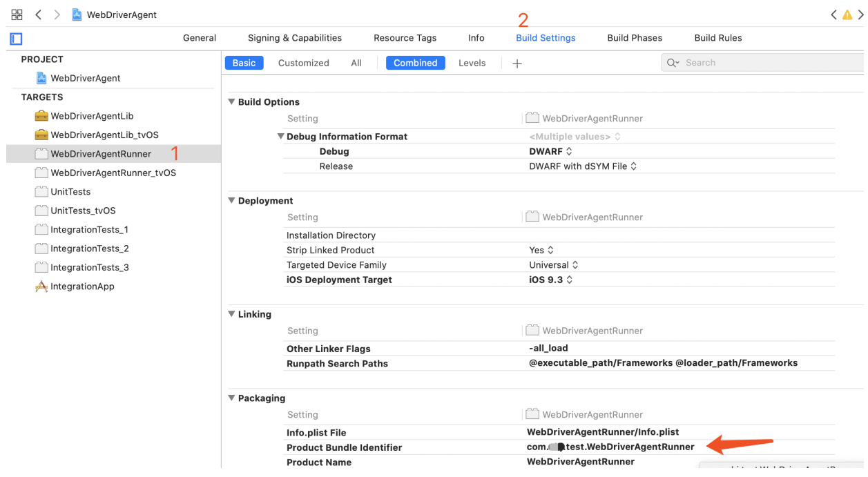Open the Info tab
The height and width of the screenshot is (477, 868).
coord(476,38)
